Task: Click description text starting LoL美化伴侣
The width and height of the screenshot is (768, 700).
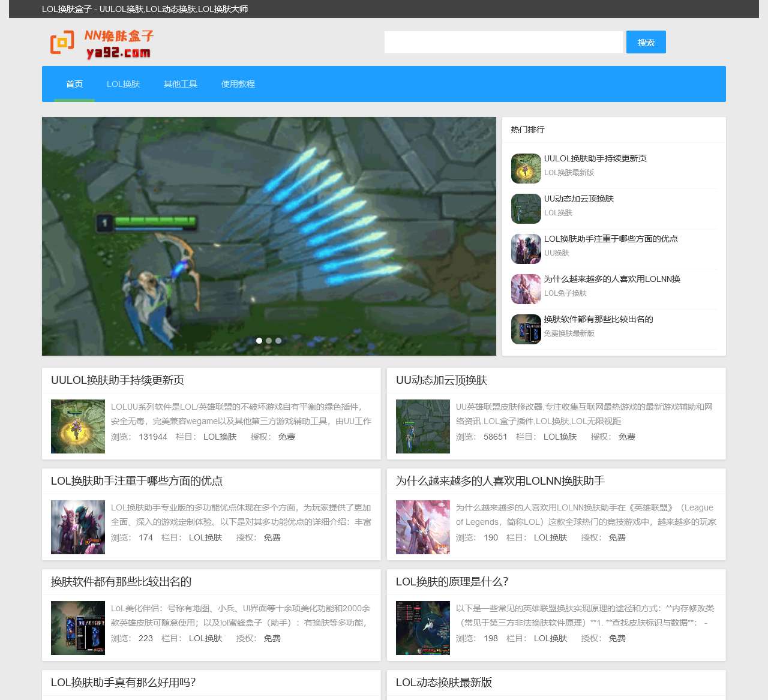Action: 241,615
